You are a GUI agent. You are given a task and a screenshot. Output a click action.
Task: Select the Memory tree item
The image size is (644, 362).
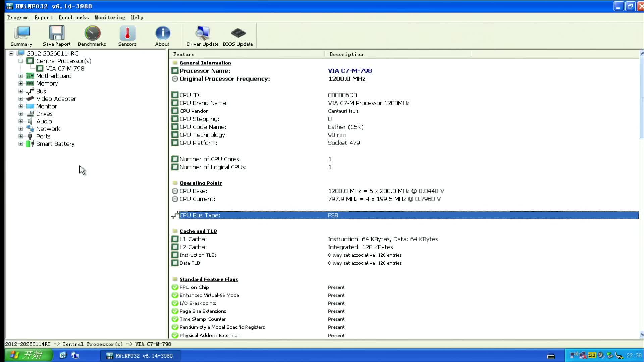click(47, 84)
